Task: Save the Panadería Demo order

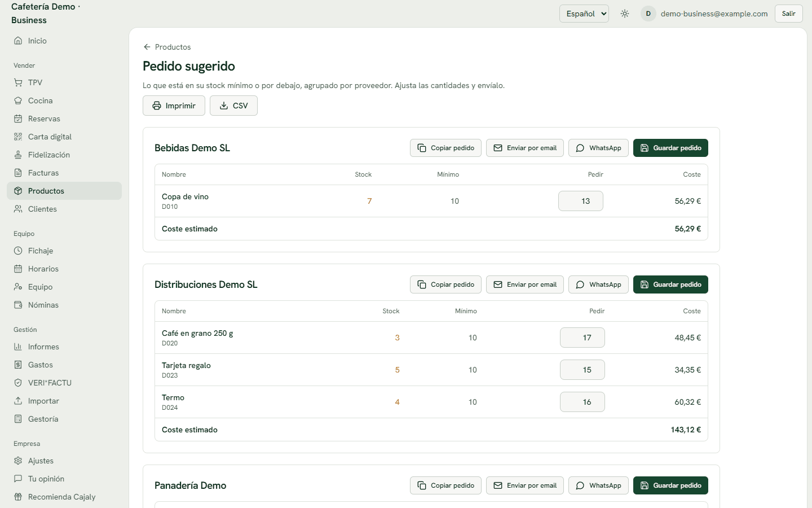Action: coord(670,485)
